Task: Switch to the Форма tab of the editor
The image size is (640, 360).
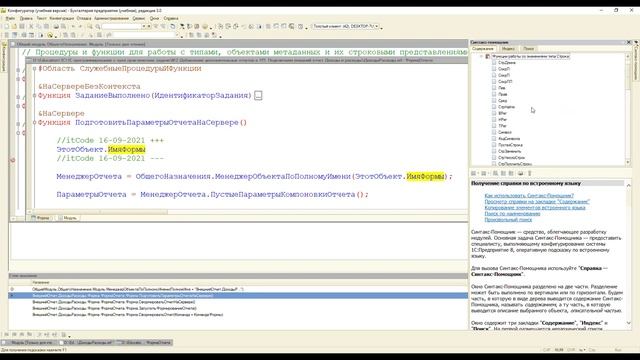Action: 40,218
